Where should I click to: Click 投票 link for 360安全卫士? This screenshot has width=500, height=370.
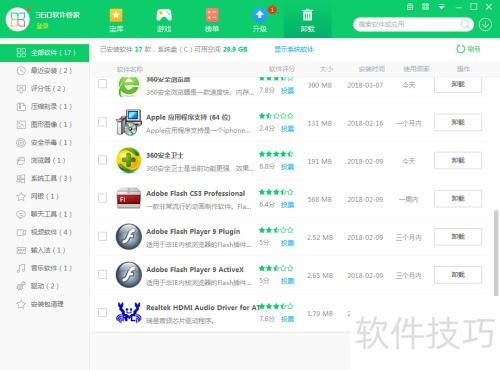click(287, 167)
